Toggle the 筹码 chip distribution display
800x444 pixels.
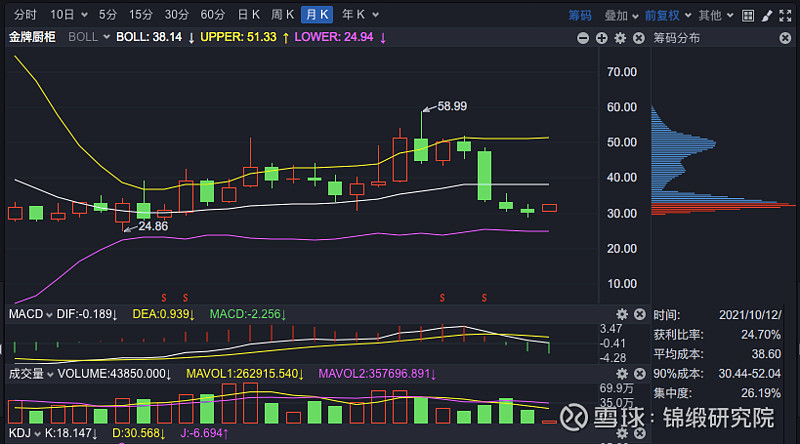(580, 15)
